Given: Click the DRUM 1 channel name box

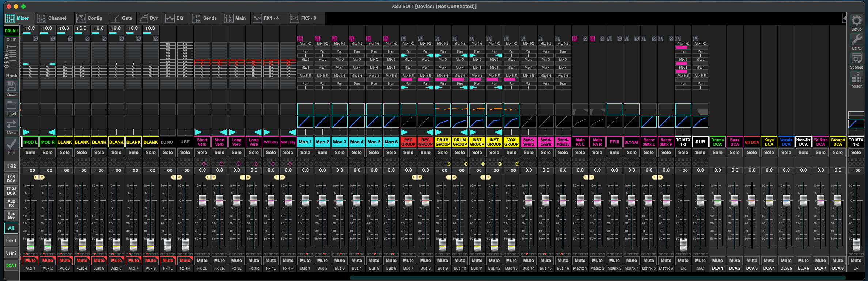Looking at the screenshot, I should (x=12, y=31).
